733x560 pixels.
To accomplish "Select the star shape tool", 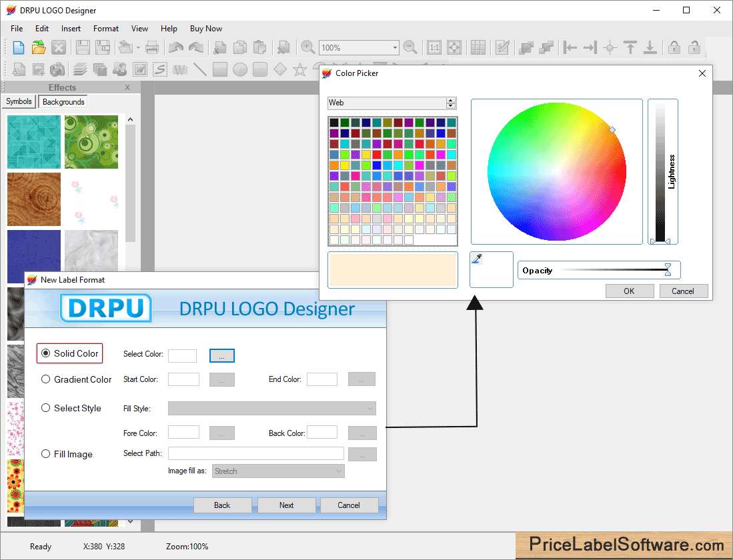I will click(x=299, y=69).
